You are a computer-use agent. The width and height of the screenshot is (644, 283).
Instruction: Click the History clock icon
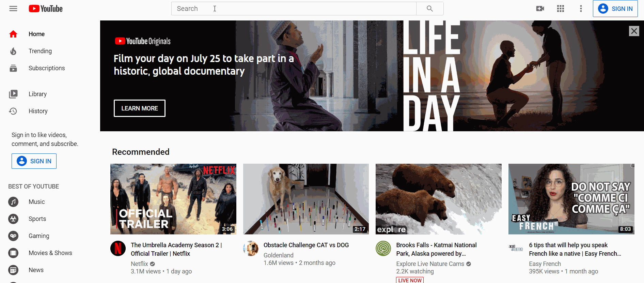pyautogui.click(x=13, y=111)
